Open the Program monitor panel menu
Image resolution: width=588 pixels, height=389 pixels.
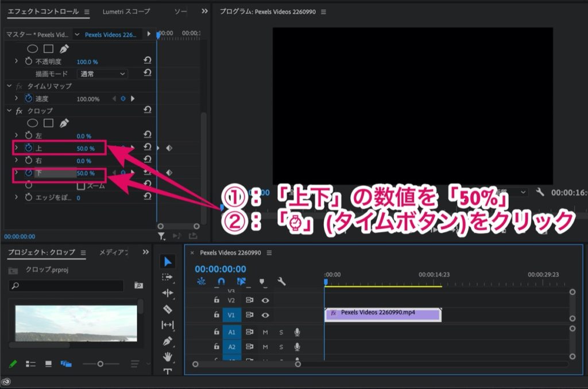(324, 12)
